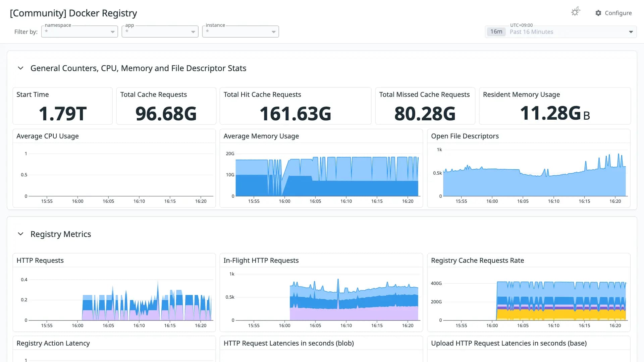Click the Registry Cache Requests Rate widget title
The height and width of the screenshot is (362, 644).
tap(477, 260)
